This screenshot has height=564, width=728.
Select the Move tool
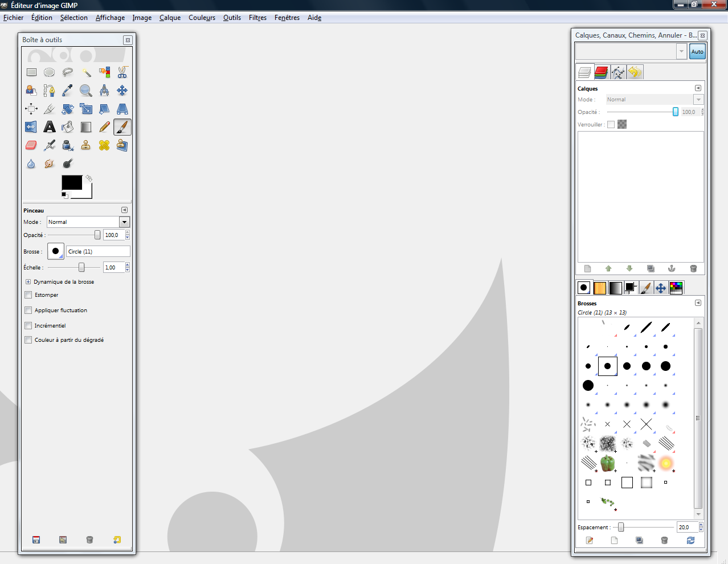(122, 91)
